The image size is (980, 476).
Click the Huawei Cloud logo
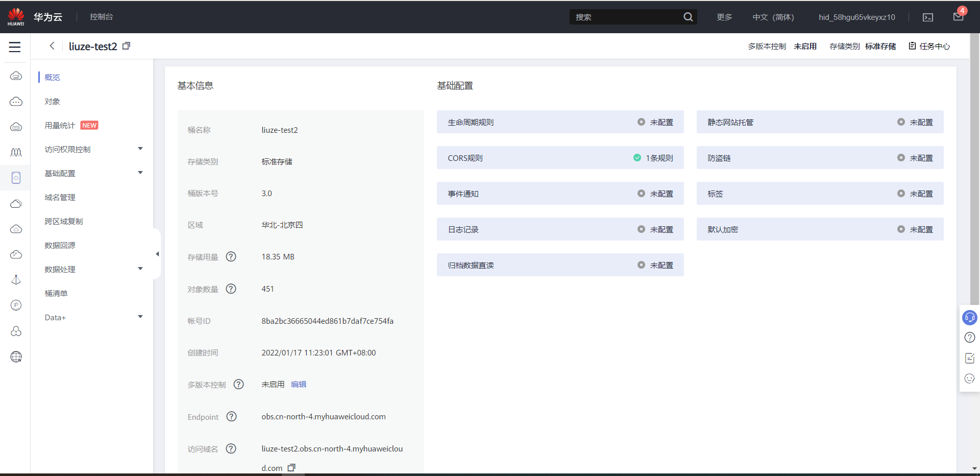[x=16, y=16]
